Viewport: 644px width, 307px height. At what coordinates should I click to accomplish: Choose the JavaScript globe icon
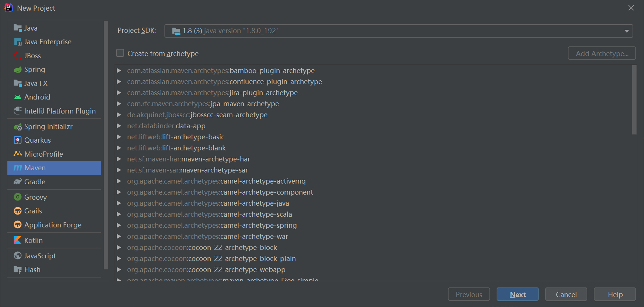(x=18, y=256)
